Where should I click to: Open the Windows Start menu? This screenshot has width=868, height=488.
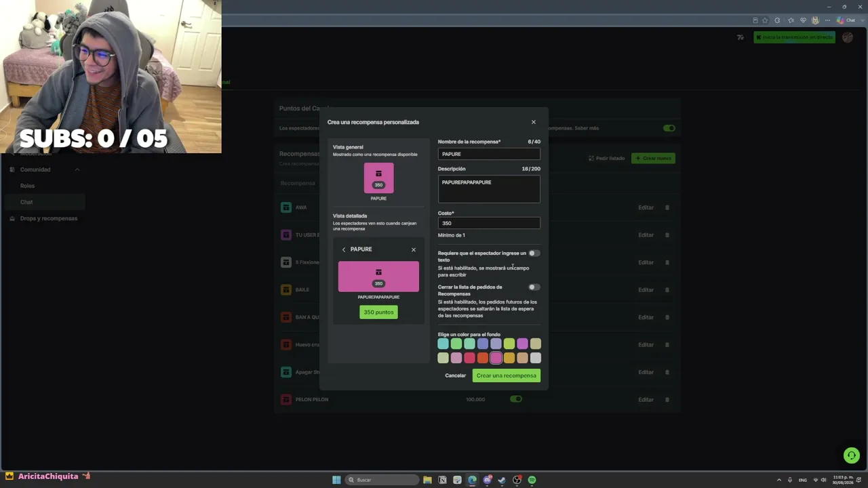click(336, 480)
